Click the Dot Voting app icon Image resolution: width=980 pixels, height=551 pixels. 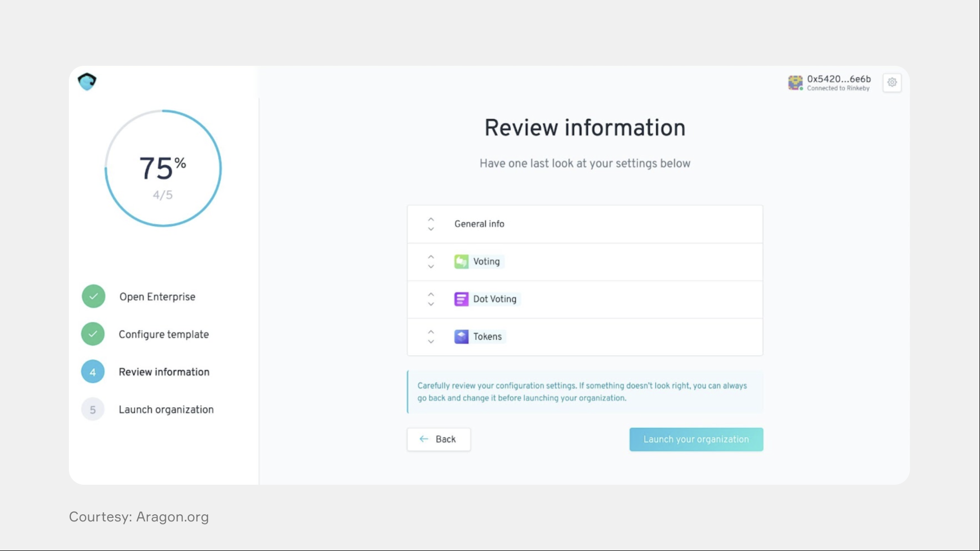coord(461,299)
